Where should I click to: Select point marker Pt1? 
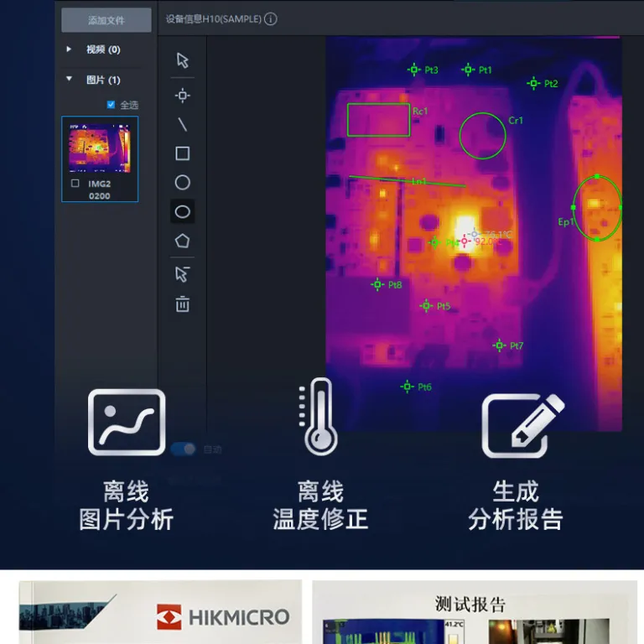(x=468, y=70)
